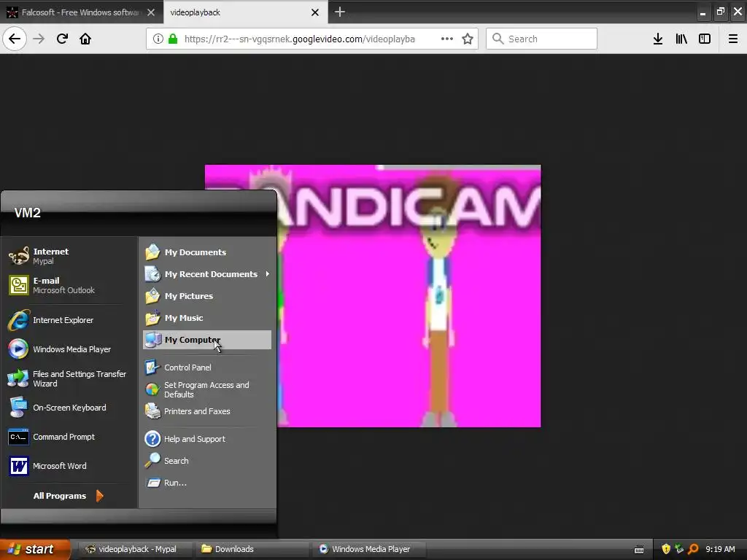Open Microsoft Word from Start menu
The image size is (747, 560).
pyautogui.click(x=69, y=466)
